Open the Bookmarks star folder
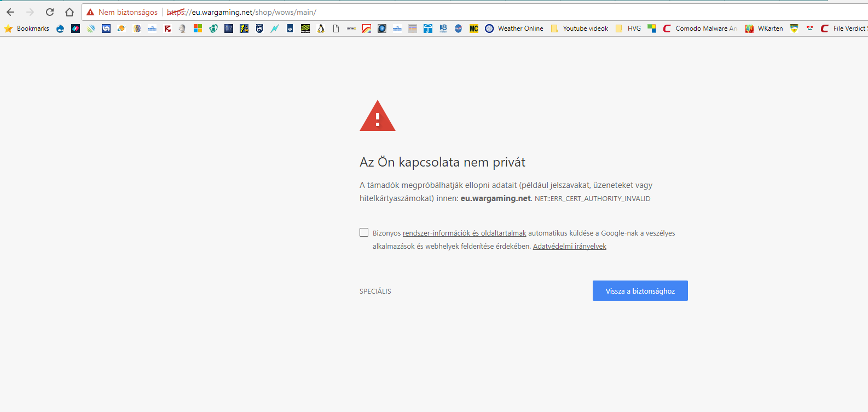Screen dimensions: 868x412 click(26, 28)
